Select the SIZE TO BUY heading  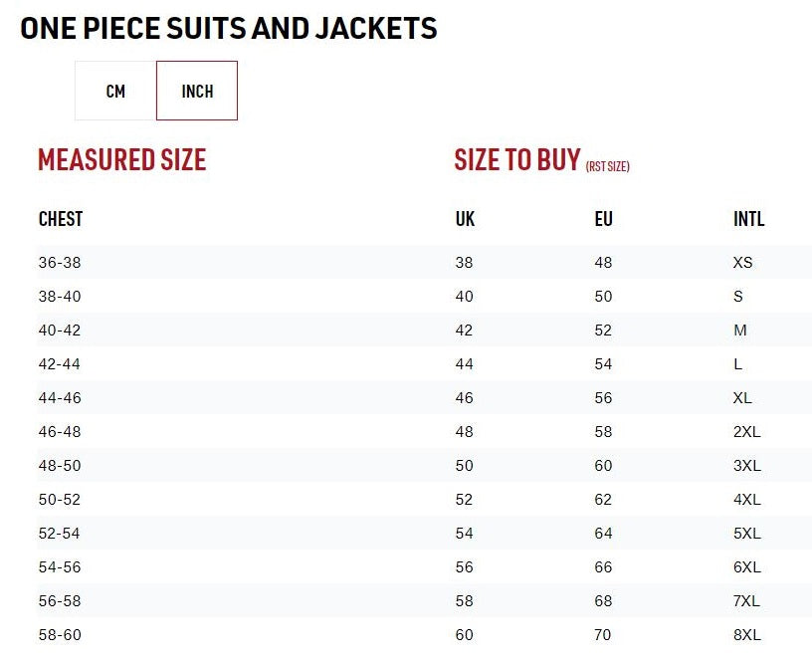tap(517, 159)
